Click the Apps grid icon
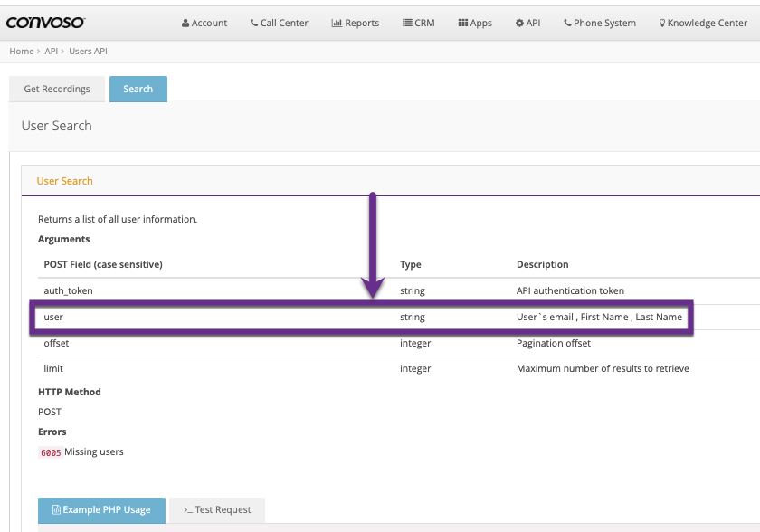This screenshot has width=760, height=532. pyautogui.click(x=463, y=23)
